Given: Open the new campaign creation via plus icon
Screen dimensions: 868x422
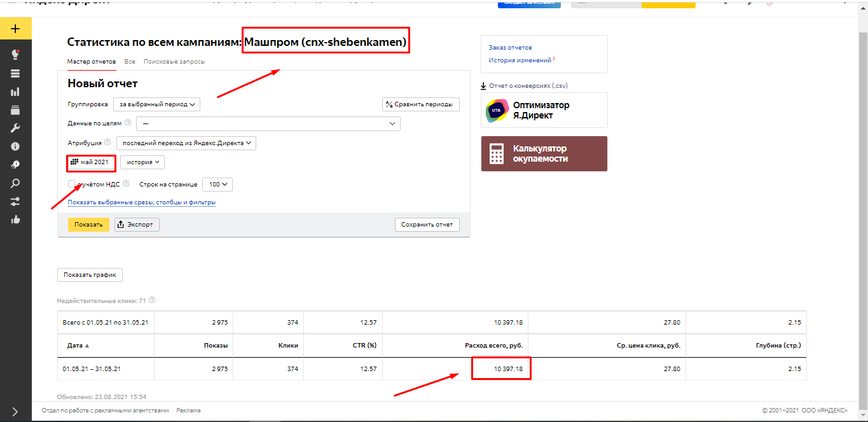Looking at the screenshot, I should [x=15, y=29].
